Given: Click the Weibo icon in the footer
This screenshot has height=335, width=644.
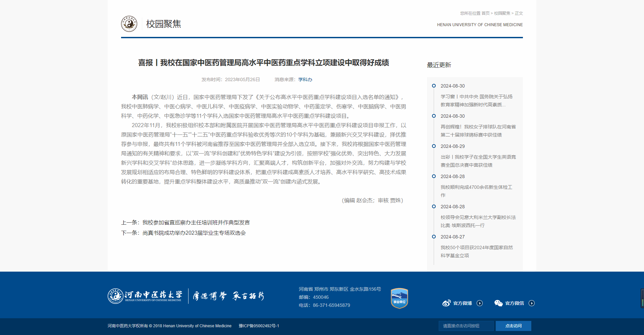Looking at the screenshot, I should (x=446, y=303).
